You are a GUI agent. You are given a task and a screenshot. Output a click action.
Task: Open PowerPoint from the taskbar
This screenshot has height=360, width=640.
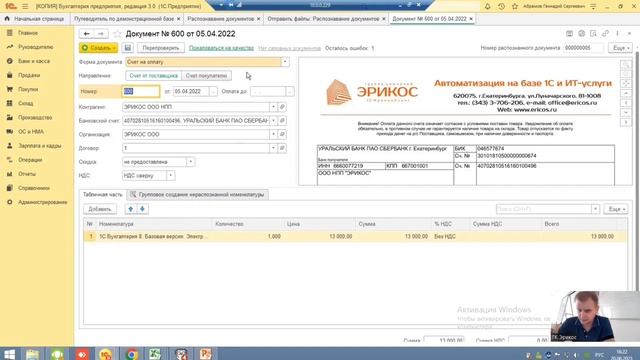(205, 354)
